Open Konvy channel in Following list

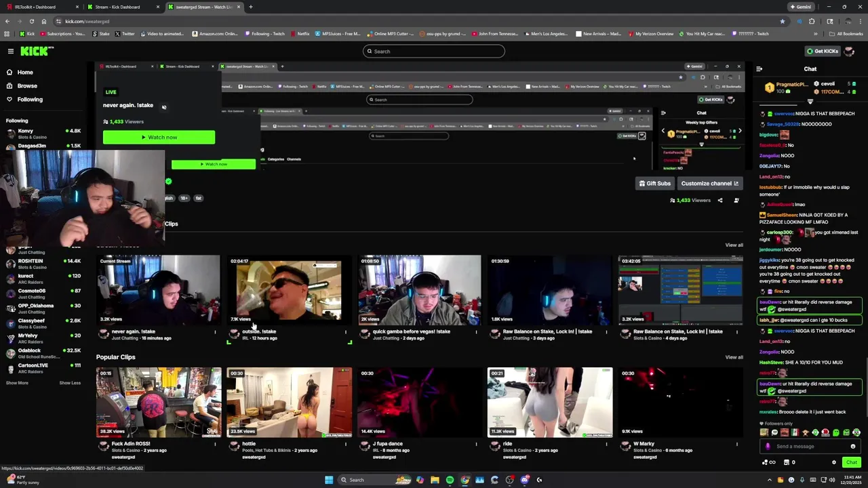(42, 134)
